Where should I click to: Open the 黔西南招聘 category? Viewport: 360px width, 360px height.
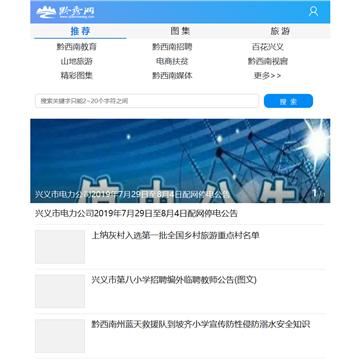click(x=172, y=47)
